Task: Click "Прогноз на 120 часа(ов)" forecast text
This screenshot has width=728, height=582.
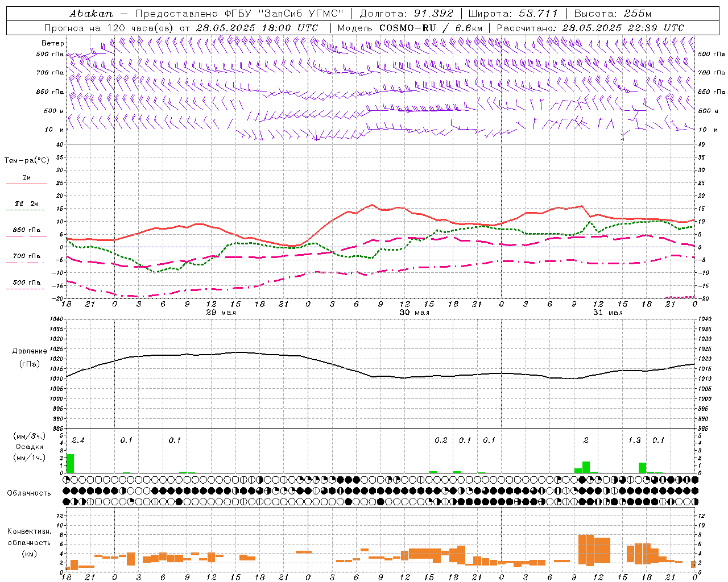Action: coord(110,27)
